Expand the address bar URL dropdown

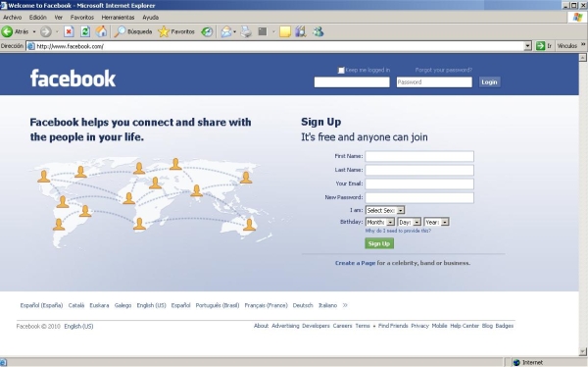[527, 46]
